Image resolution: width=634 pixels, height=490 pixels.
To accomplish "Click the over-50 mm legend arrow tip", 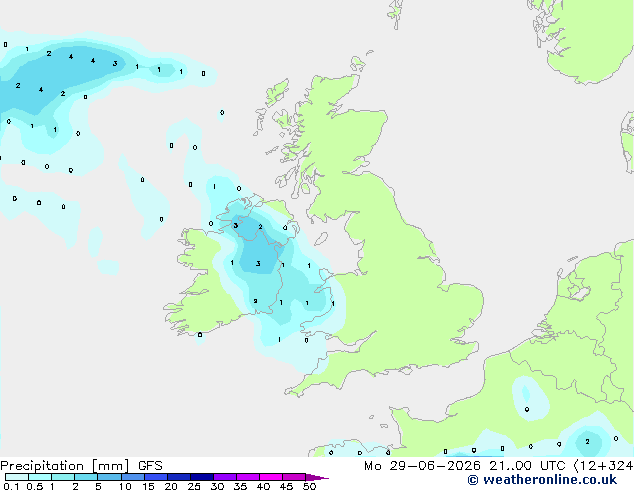I will (x=317, y=477).
